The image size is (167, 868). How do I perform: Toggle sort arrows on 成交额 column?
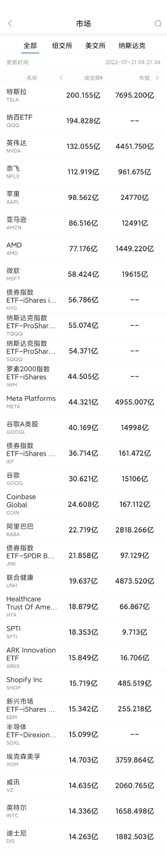click(102, 78)
